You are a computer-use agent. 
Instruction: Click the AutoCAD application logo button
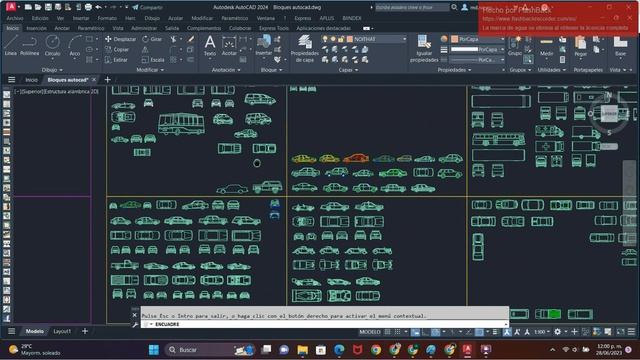point(11,7)
